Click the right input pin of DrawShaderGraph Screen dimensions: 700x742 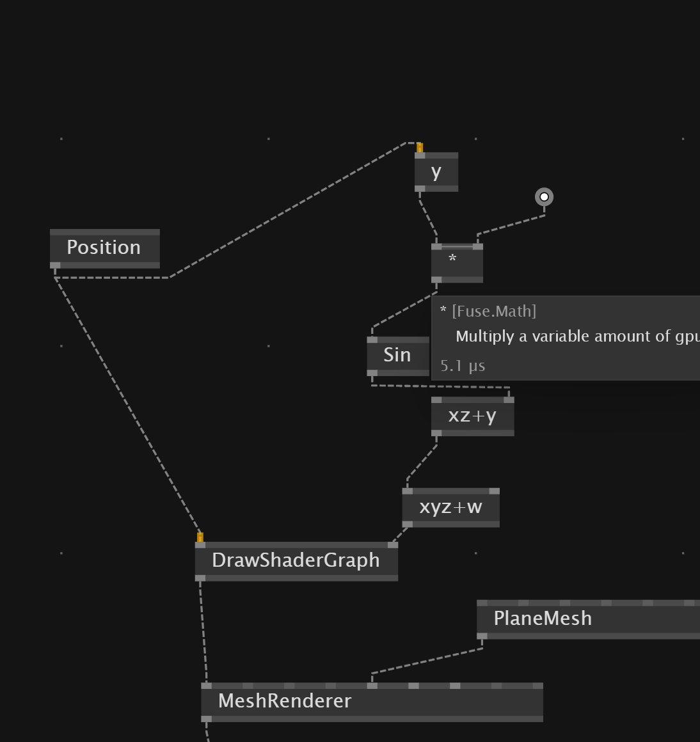coord(393,545)
